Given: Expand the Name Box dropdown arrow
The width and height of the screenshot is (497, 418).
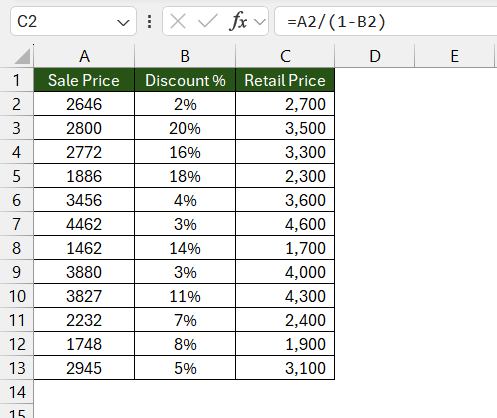Looking at the screenshot, I should 123,23.
